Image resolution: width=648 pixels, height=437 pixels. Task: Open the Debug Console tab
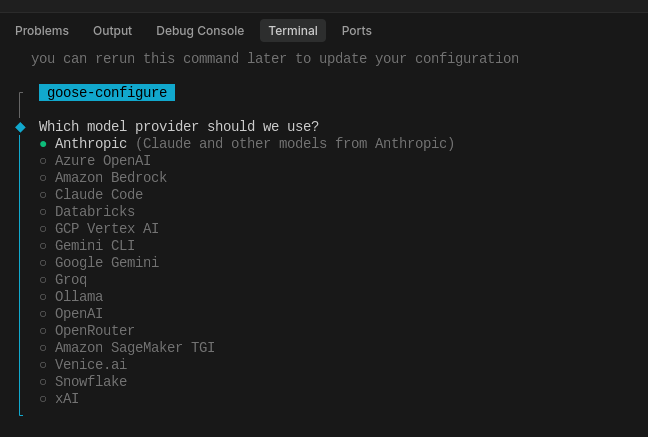click(x=200, y=31)
